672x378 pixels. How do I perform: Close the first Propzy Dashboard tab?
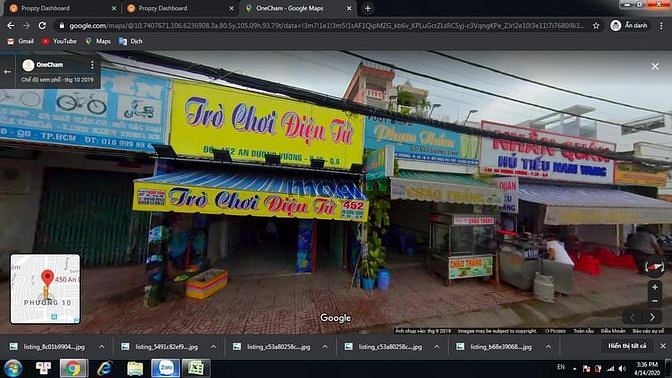114,8
